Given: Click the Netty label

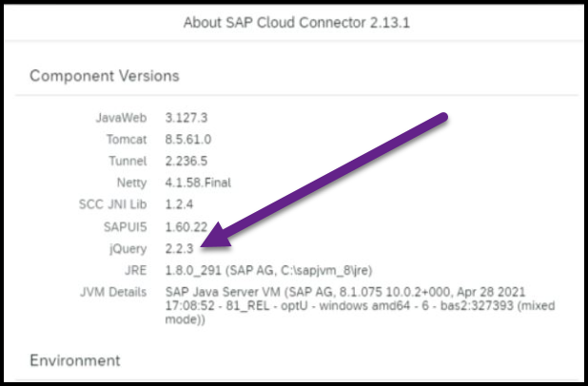Looking at the screenshot, I should (x=131, y=183).
